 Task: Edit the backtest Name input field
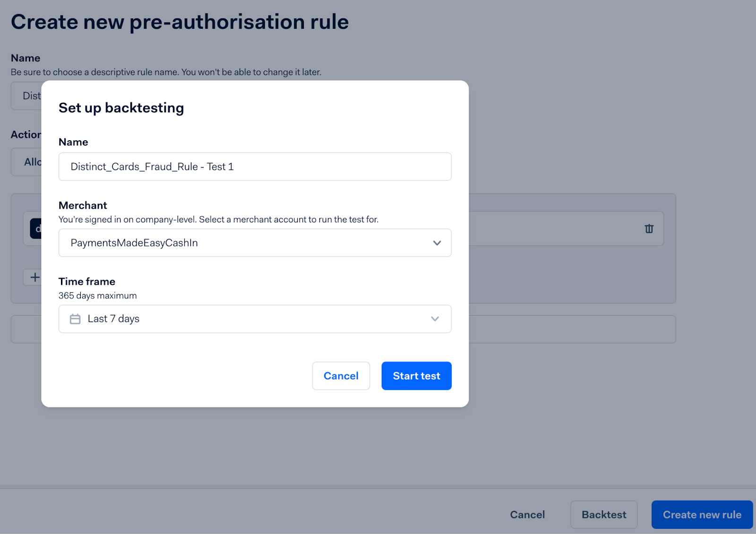coord(255,167)
